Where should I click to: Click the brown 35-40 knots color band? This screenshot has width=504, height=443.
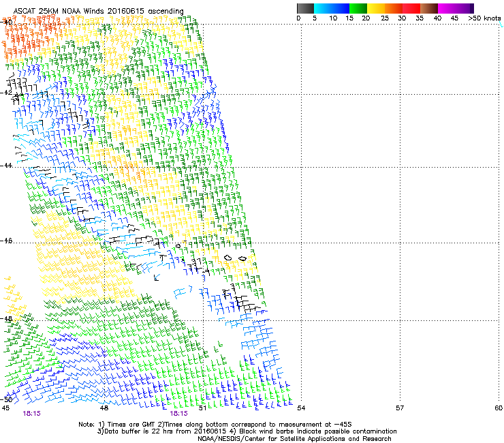click(x=429, y=8)
